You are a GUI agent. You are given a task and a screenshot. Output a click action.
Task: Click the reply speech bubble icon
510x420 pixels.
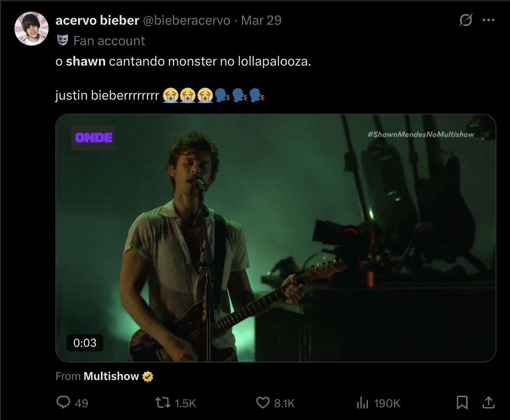[x=63, y=403]
